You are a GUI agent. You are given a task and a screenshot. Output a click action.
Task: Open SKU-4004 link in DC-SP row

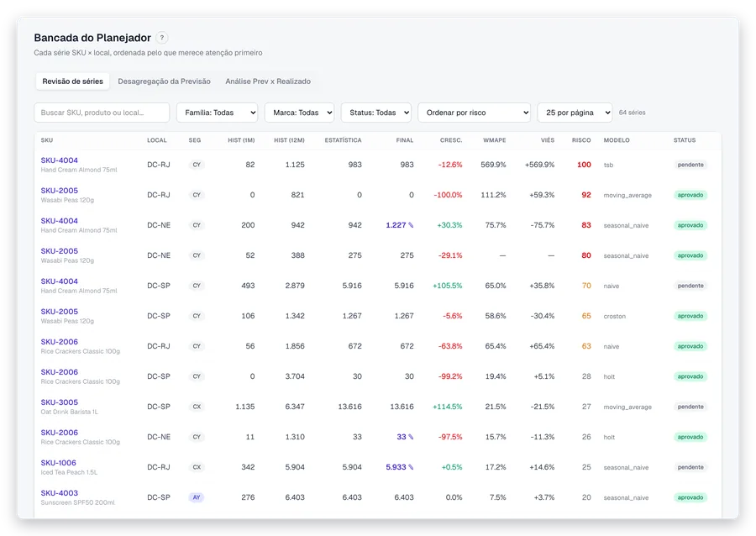(x=60, y=281)
